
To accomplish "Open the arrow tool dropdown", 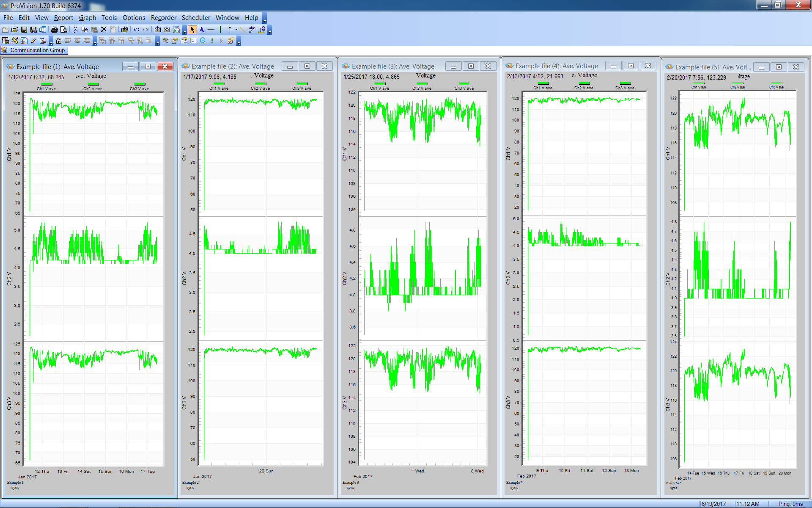I will tap(236, 30).
